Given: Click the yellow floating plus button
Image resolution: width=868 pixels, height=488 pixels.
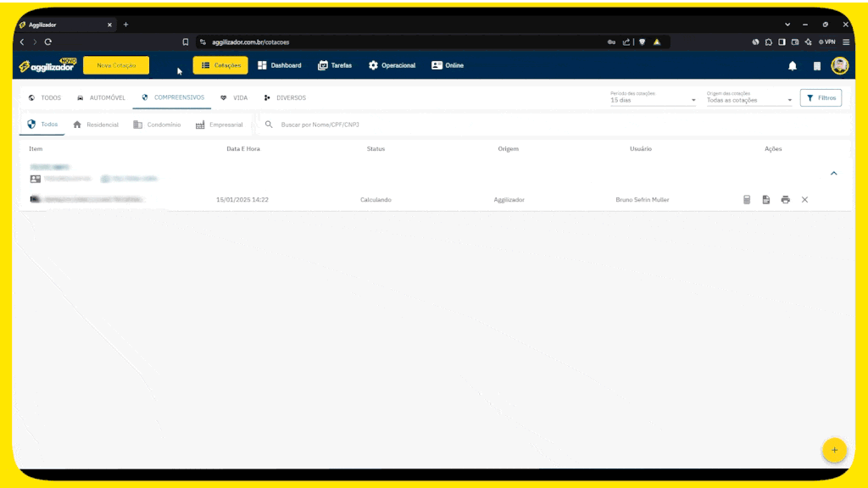Looking at the screenshot, I should 834,450.
